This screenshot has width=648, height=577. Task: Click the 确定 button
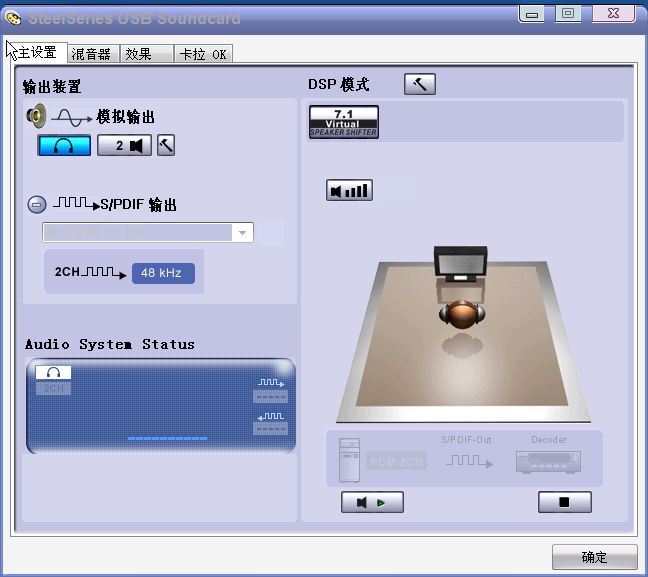(594, 557)
